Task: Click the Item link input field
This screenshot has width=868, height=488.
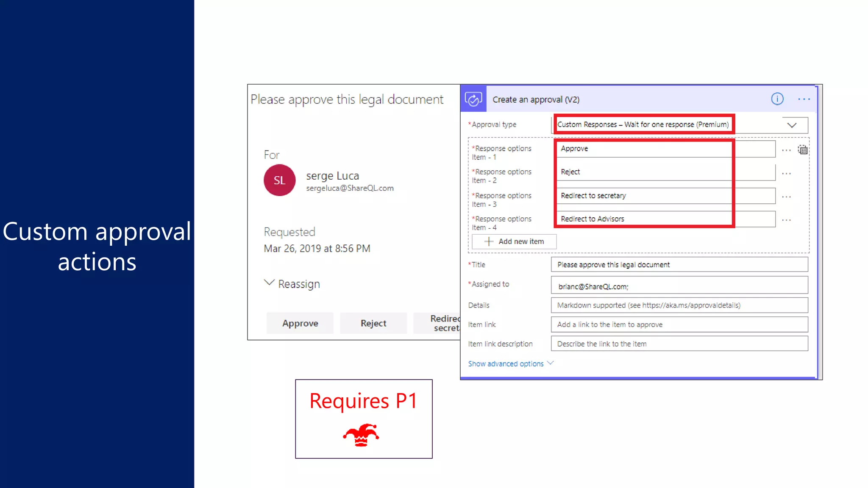Action: pyautogui.click(x=679, y=324)
